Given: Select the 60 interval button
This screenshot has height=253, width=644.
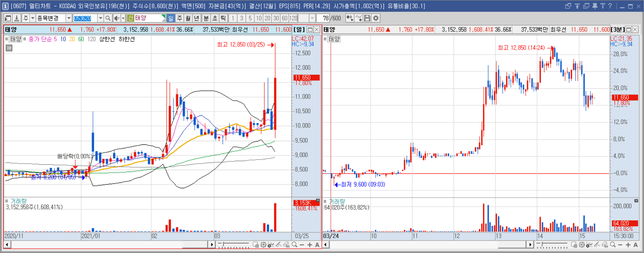Looking at the screenshot, I should click(285, 18).
